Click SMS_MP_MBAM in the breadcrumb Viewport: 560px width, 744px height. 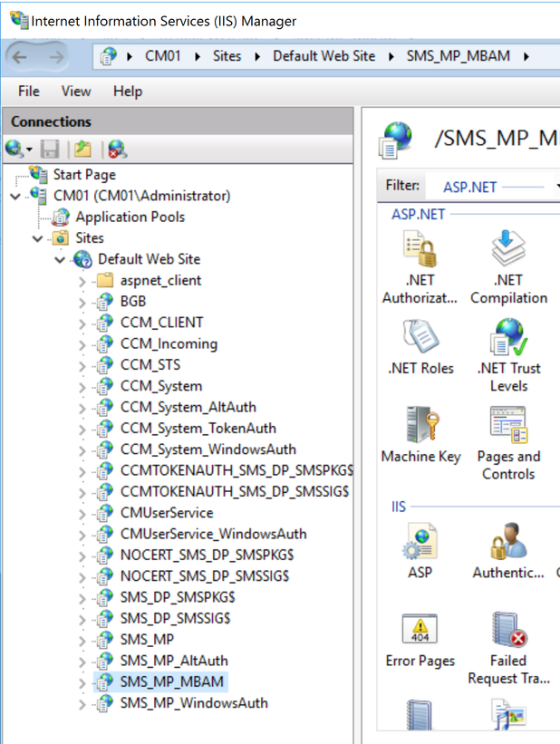(x=458, y=56)
